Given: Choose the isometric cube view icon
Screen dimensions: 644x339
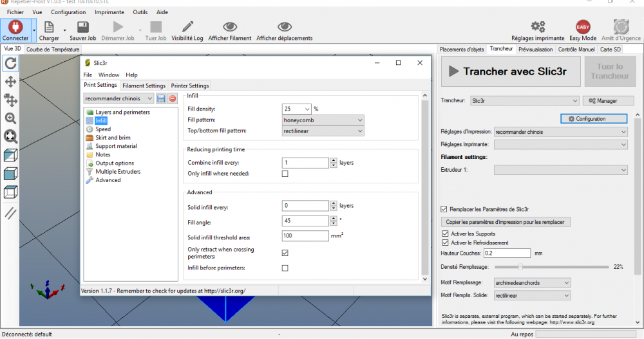Looking at the screenshot, I should tap(11, 155).
